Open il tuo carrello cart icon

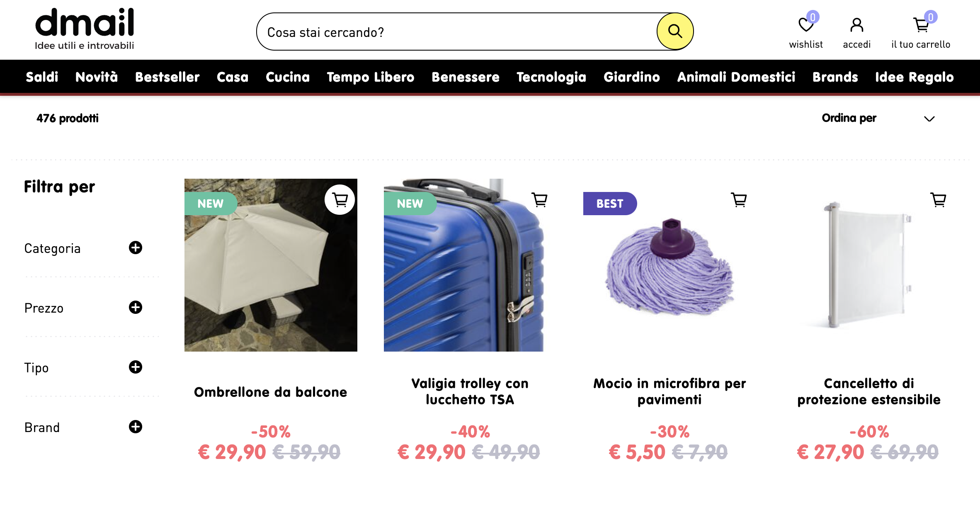(x=921, y=24)
